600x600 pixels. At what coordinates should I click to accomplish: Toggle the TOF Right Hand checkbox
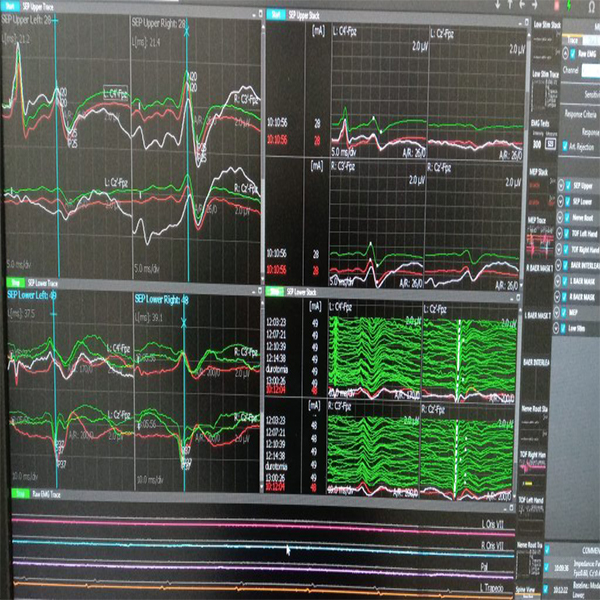point(566,249)
